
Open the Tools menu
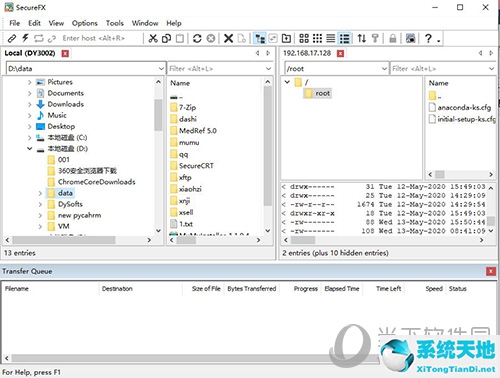coord(115,23)
